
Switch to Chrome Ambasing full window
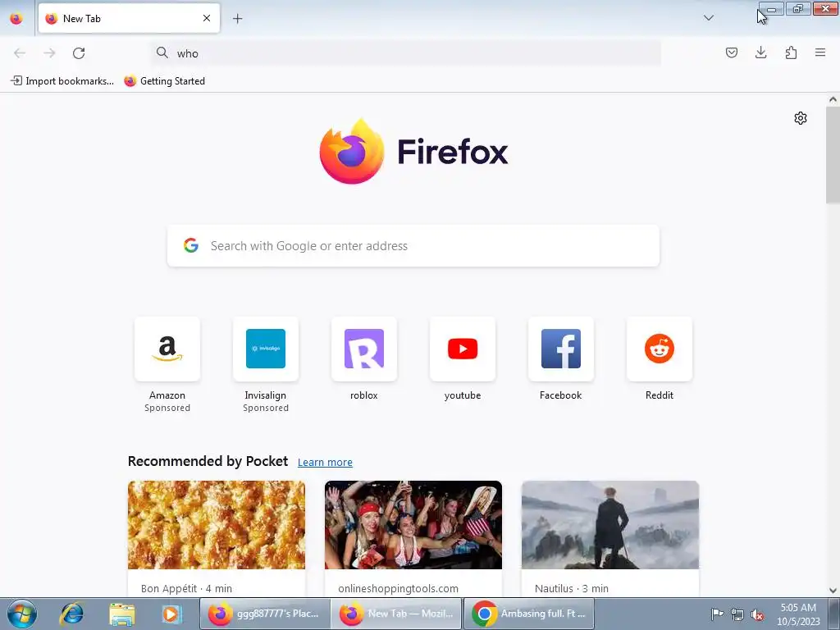pos(529,614)
